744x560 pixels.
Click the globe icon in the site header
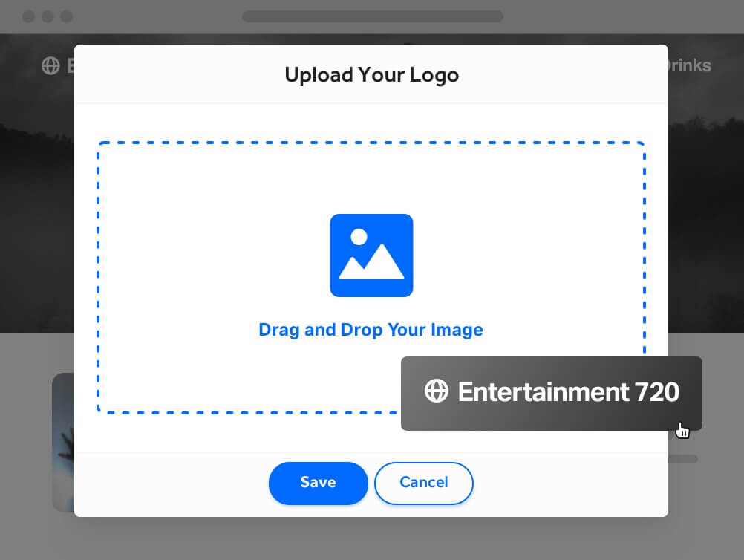click(50, 65)
